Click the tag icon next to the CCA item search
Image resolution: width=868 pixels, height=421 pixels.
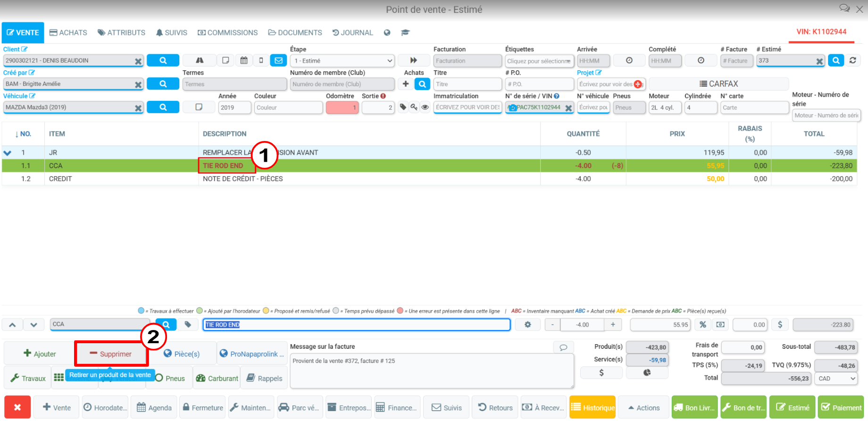coord(188,324)
